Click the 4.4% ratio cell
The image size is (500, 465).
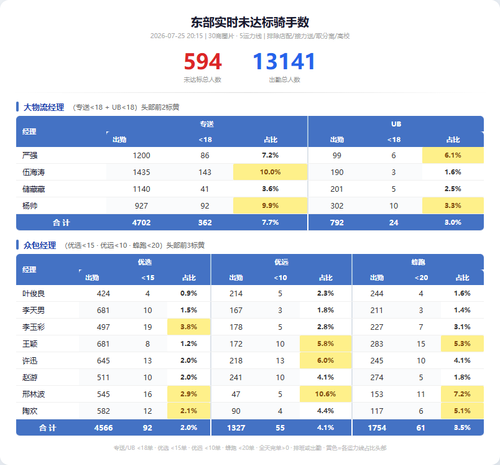tap(325, 411)
